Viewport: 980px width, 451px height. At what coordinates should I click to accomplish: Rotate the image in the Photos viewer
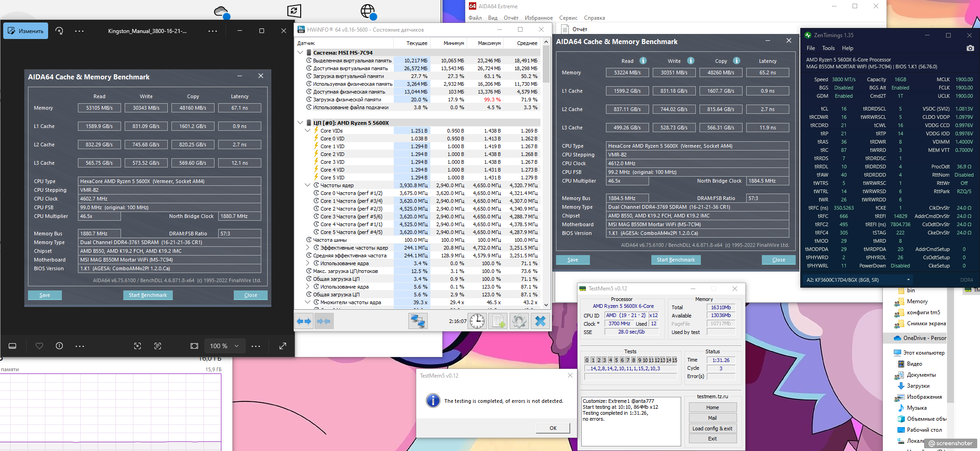59,31
